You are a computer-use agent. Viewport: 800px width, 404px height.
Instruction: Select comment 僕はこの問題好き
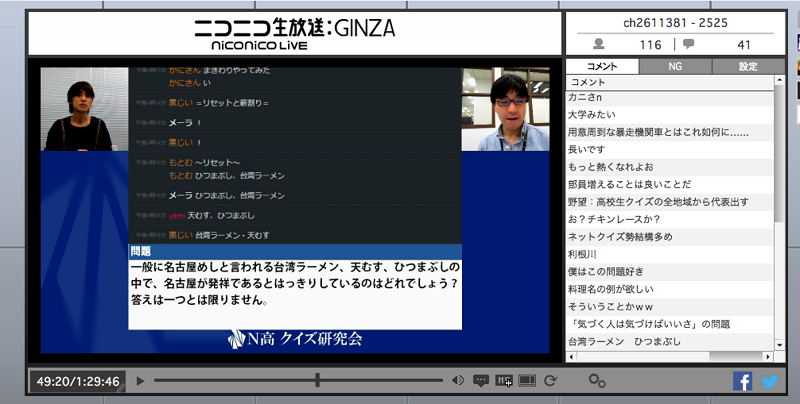click(x=670, y=271)
